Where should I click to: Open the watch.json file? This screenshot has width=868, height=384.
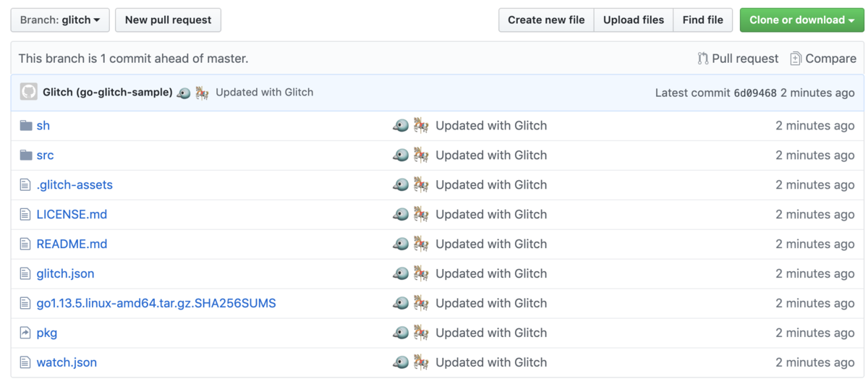[x=67, y=362]
